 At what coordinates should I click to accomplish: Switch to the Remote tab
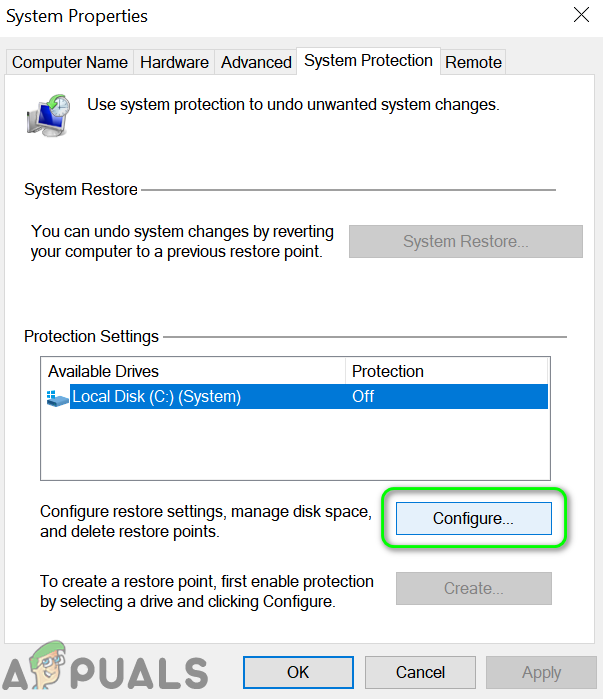[x=473, y=62]
